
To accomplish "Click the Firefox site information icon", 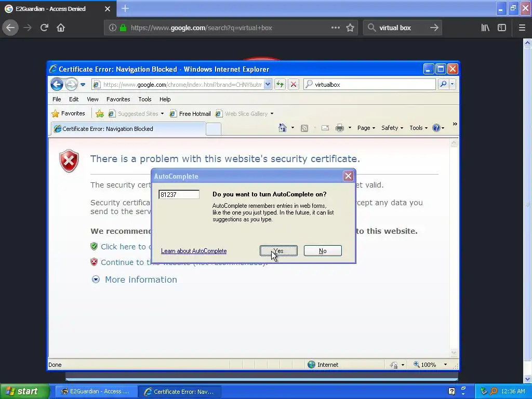I will coord(113,28).
